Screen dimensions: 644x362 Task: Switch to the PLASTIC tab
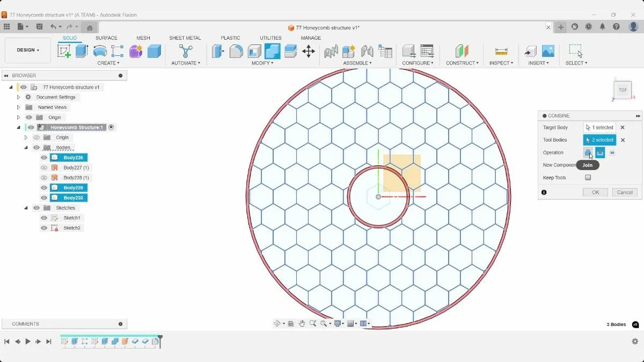click(x=230, y=38)
